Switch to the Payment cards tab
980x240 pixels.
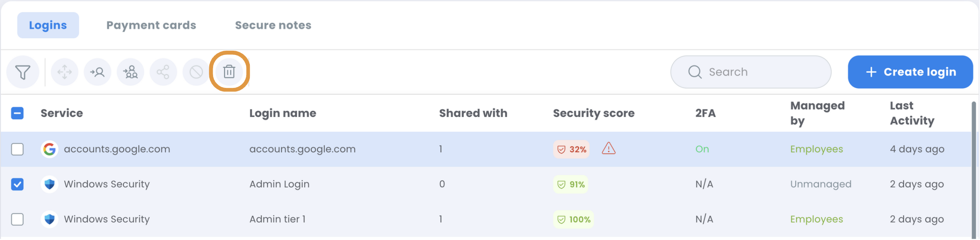coord(151,25)
